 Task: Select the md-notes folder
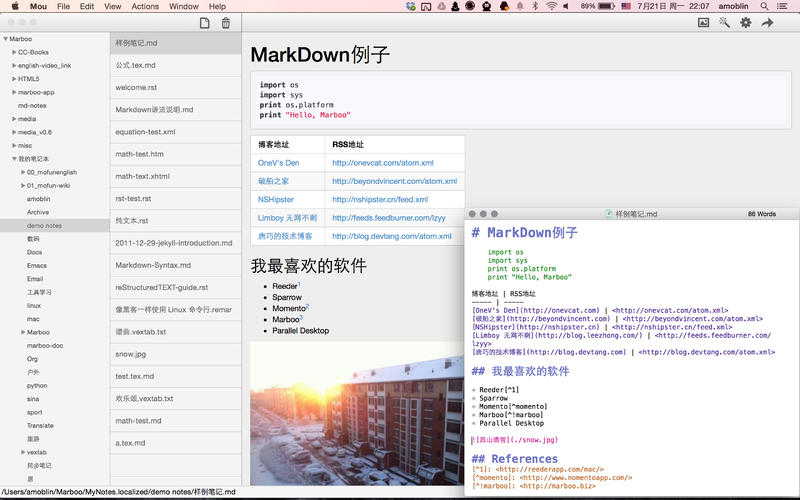(32, 106)
